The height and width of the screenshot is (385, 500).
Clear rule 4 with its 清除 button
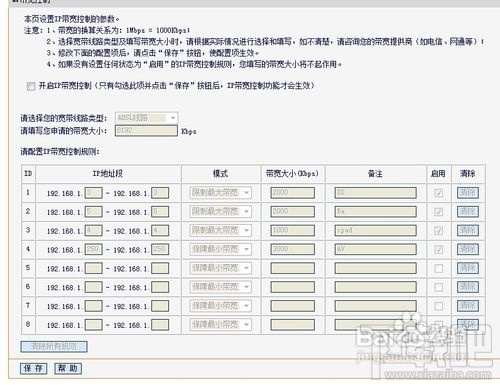tap(468, 249)
